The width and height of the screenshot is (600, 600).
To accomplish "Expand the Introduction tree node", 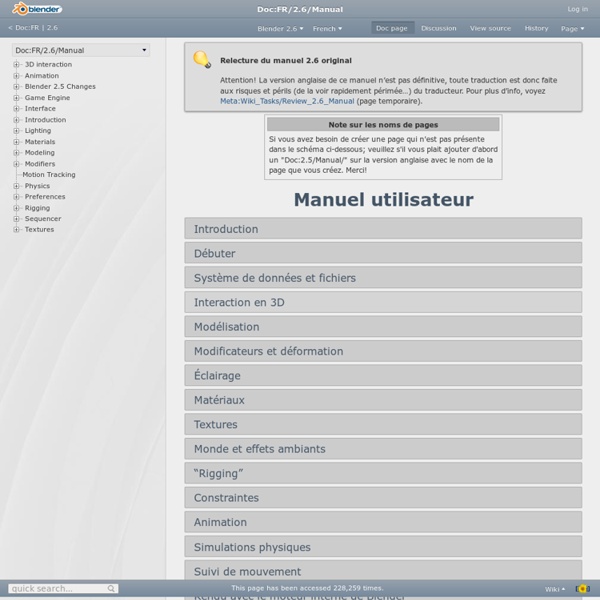I will click(16, 120).
